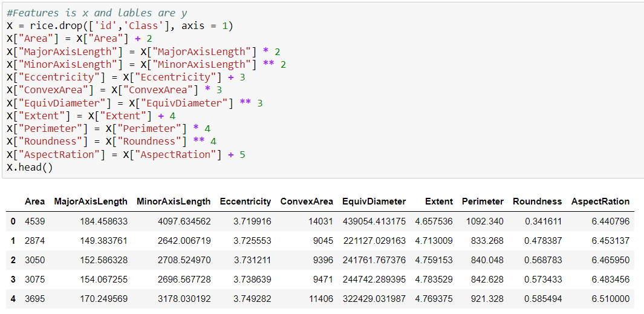
Task: Select MinorAxisLength value 3178.030192
Action: pyautogui.click(x=184, y=299)
